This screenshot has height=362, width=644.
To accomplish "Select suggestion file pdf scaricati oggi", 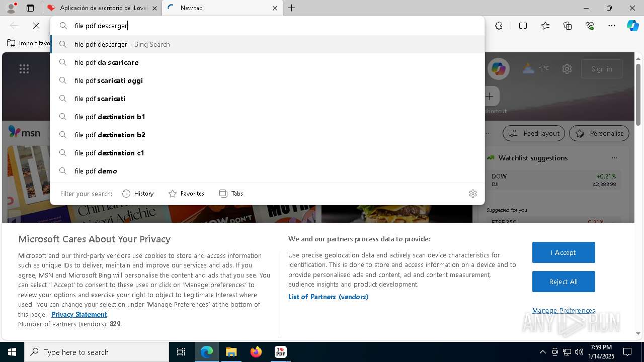I will coord(267,80).
